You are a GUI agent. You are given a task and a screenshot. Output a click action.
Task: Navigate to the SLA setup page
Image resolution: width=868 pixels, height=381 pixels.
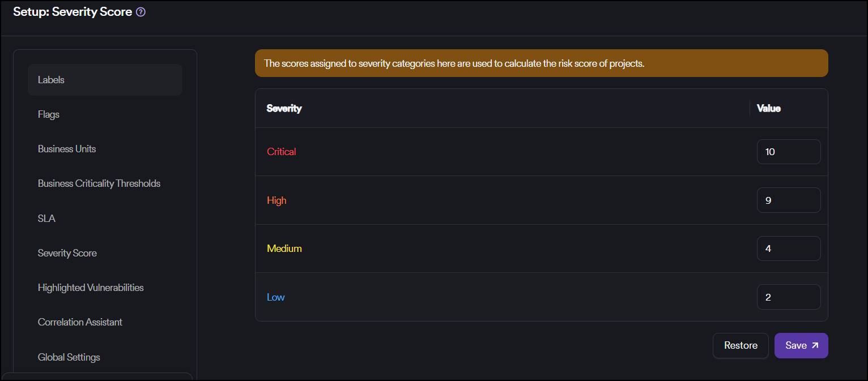(x=46, y=219)
